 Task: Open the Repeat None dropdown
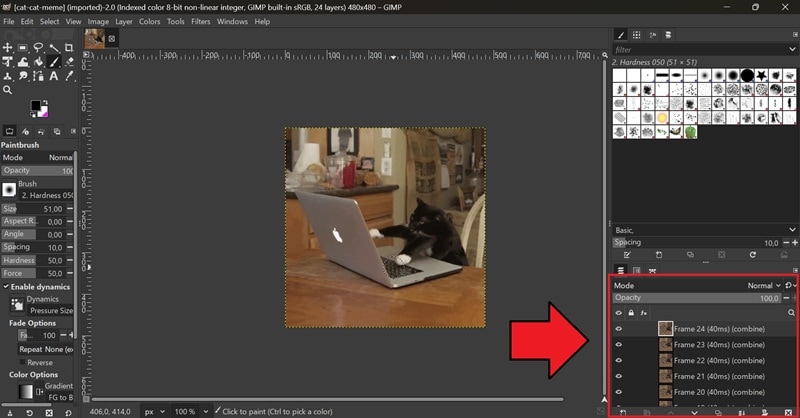pyautogui.click(x=46, y=350)
